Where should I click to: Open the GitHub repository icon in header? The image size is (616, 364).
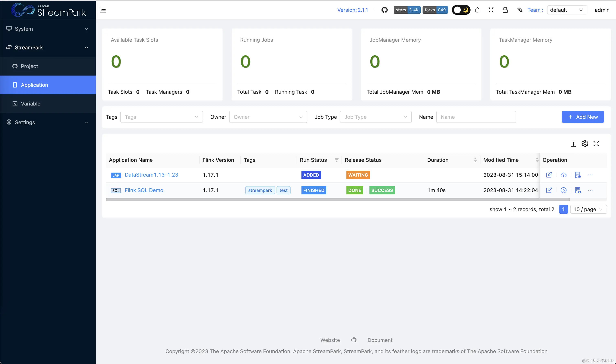pos(384,10)
